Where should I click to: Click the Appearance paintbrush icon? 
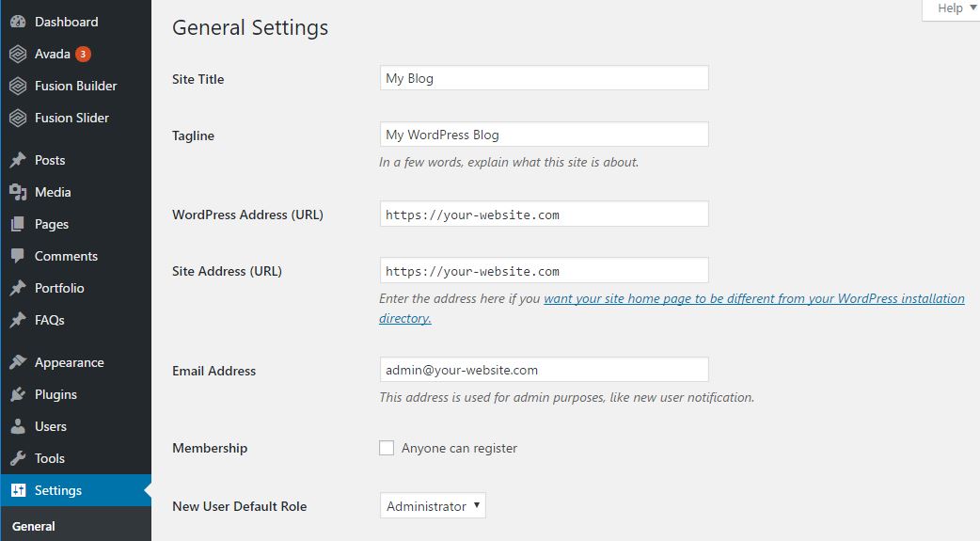pos(18,362)
